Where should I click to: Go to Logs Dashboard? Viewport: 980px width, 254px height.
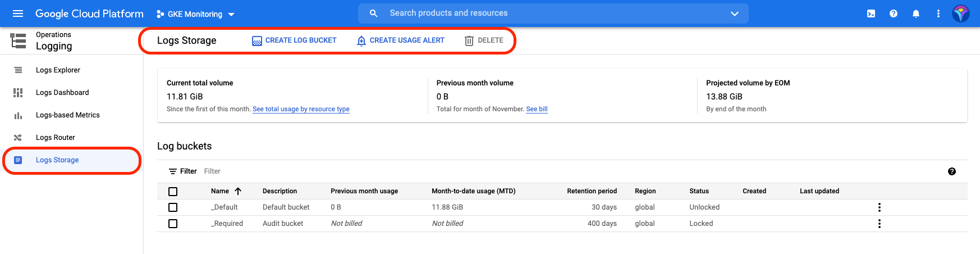pyautogui.click(x=62, y=93)
